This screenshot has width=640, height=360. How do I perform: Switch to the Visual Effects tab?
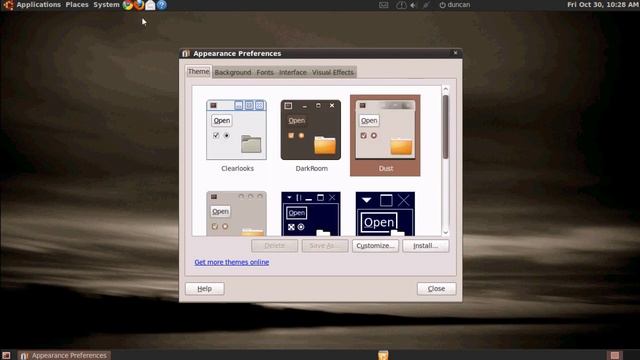click(333, 72)
